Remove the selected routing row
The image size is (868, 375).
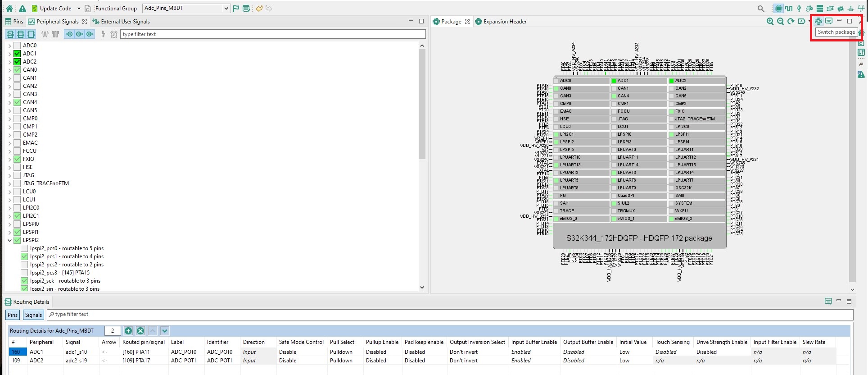coord(140,331)
